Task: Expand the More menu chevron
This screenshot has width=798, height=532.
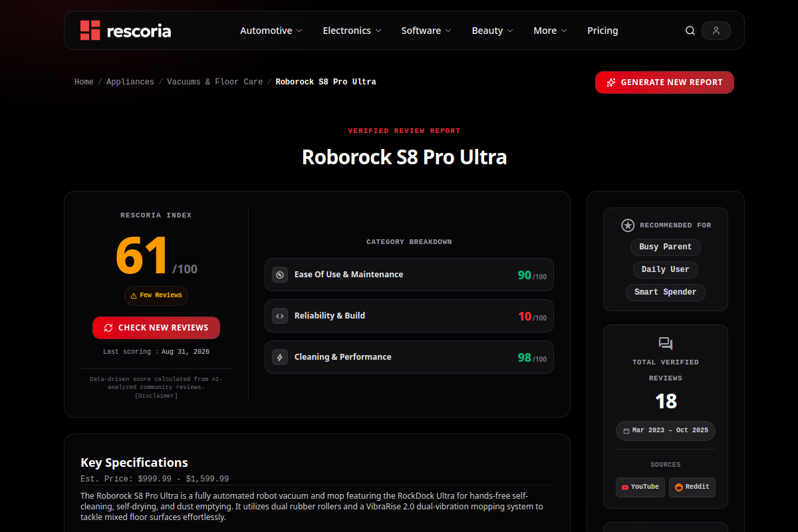Action: (564, 31)
